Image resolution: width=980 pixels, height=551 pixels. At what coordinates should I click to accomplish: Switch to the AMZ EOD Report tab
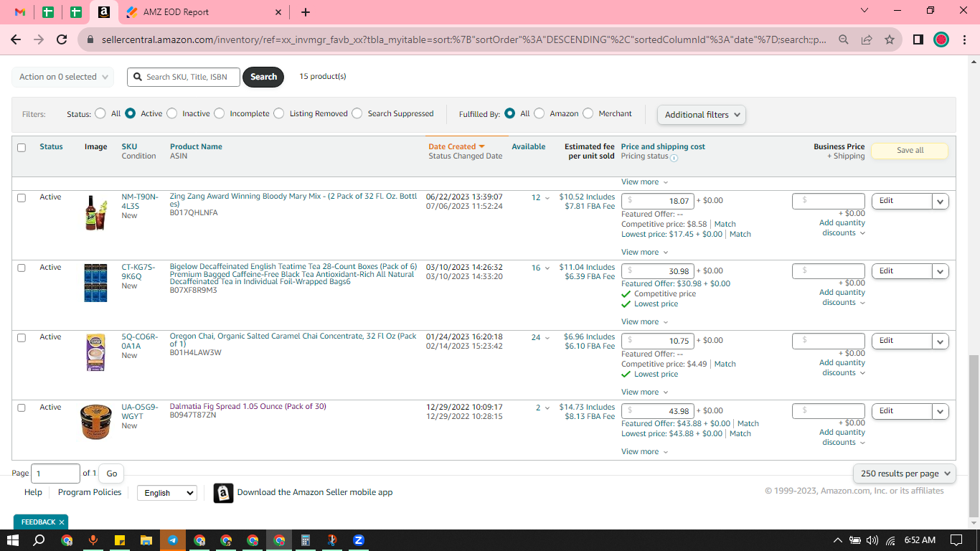click(x=204, y=12)
